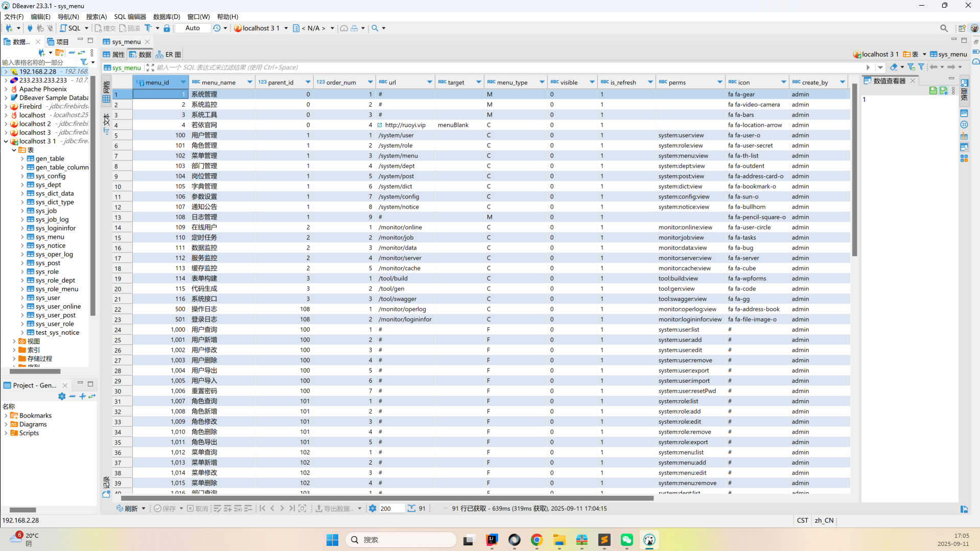The width and height of the screenshot is (980, 551).
Task: Click the new database connection plug icon
Action: click(9, 28)
